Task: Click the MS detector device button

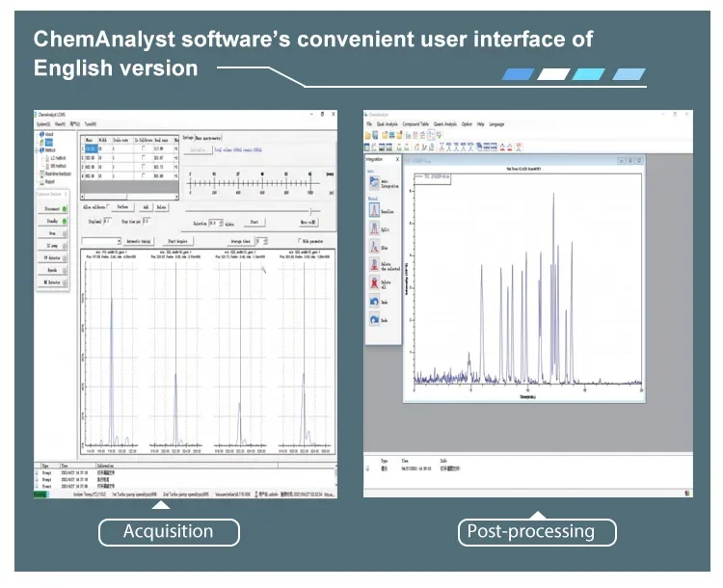Action: point(53,282)
